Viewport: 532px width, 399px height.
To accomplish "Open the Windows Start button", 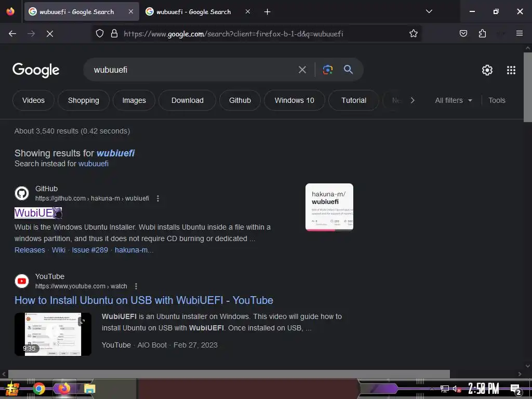I will pos(12,389).
